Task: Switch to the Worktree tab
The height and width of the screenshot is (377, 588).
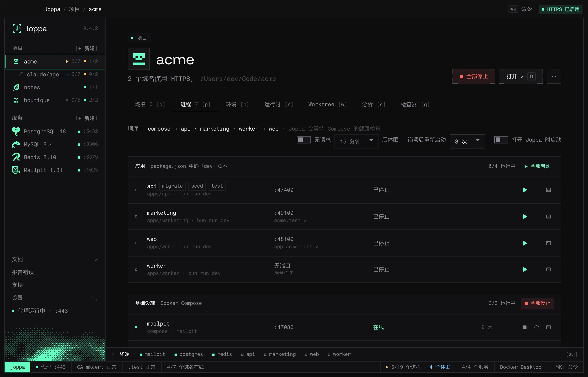Action: pos(328,105)
